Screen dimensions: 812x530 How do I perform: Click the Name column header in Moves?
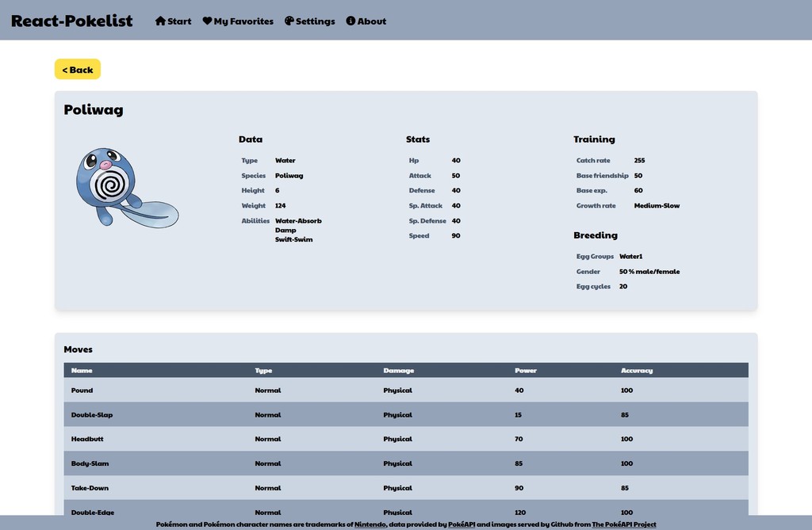pos(82,371)
